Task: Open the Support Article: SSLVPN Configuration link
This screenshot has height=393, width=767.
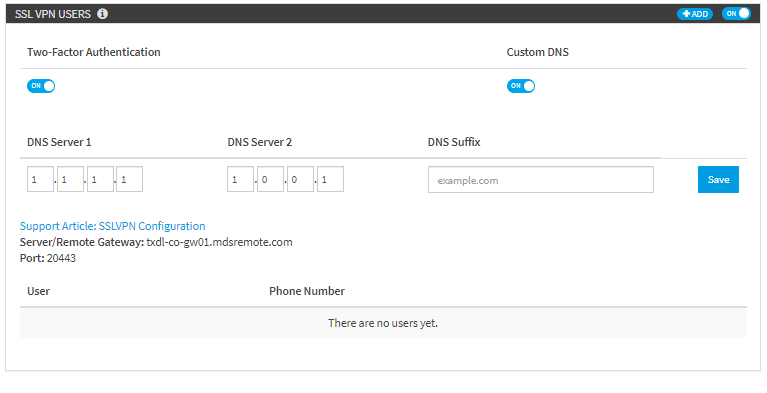Action: pos(113,226)
